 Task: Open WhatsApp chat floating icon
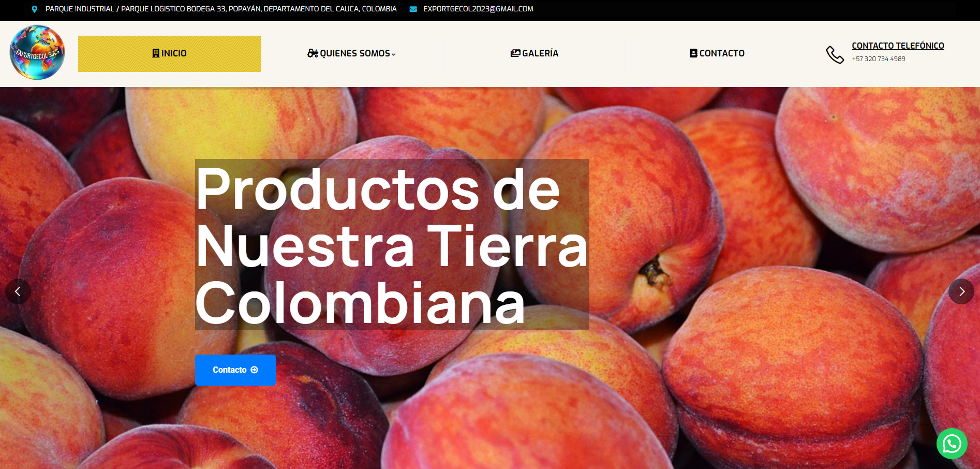pos(952,444)
